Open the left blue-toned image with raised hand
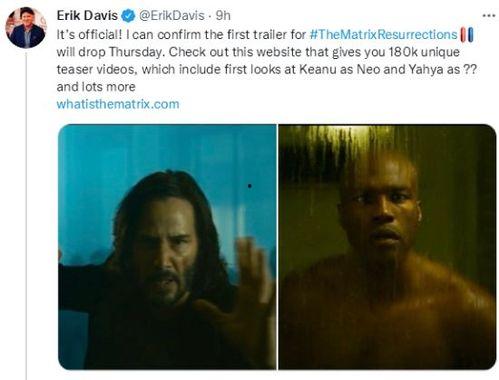The height and width of the screenshot is (380, 499). [x=167, y=247]
